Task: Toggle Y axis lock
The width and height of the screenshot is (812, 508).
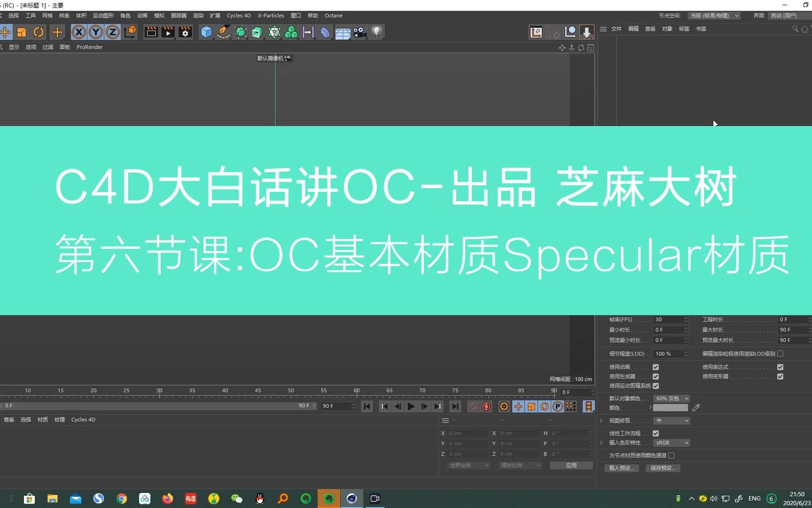Action: point(96,32)
